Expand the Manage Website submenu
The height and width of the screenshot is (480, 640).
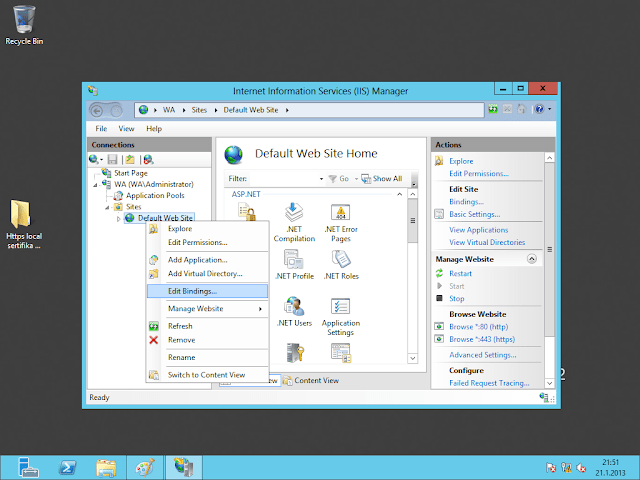[206, 309]
